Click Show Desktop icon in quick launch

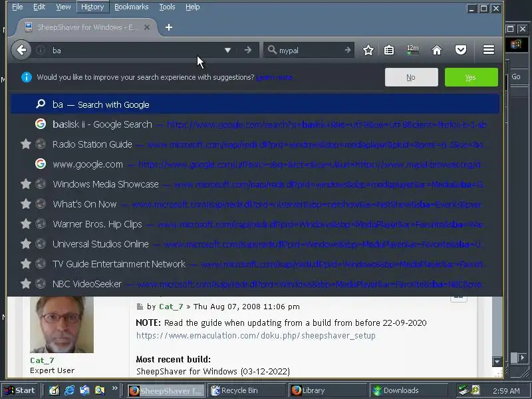click(x=54, y=390)
